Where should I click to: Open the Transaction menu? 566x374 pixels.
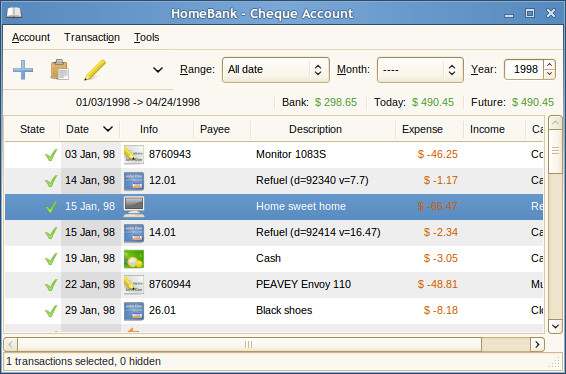[x=92, y=37]
